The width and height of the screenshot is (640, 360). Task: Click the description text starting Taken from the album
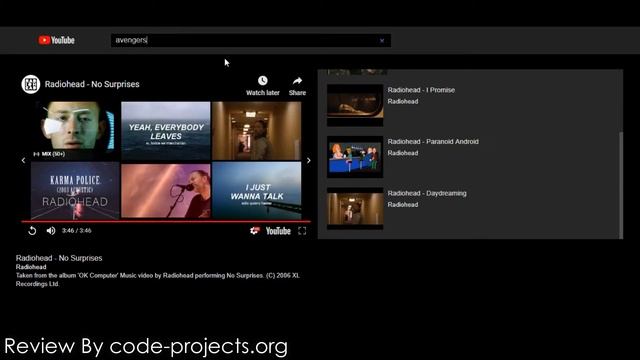coord(158,280)
